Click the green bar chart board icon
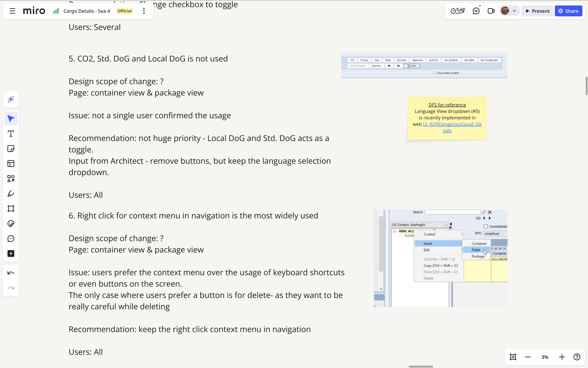Image resolution: width=588 pixels, height=368 pixels. point(56,11)
